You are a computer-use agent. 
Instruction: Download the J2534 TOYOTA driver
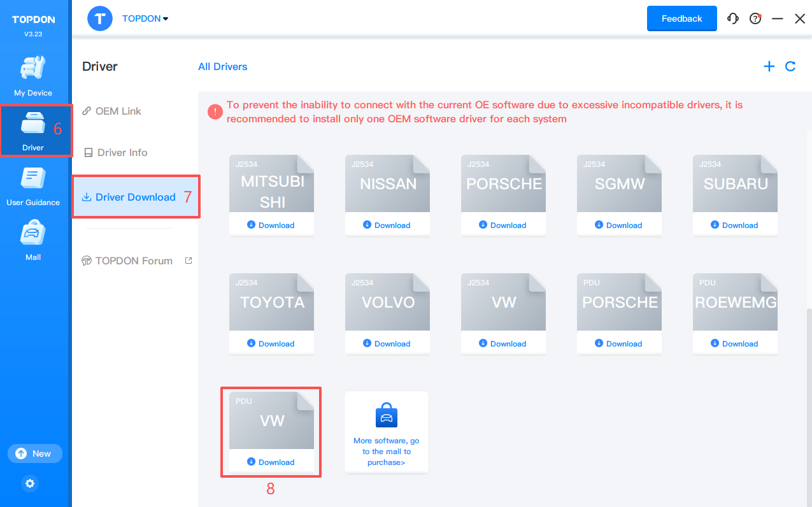[271, 343]
